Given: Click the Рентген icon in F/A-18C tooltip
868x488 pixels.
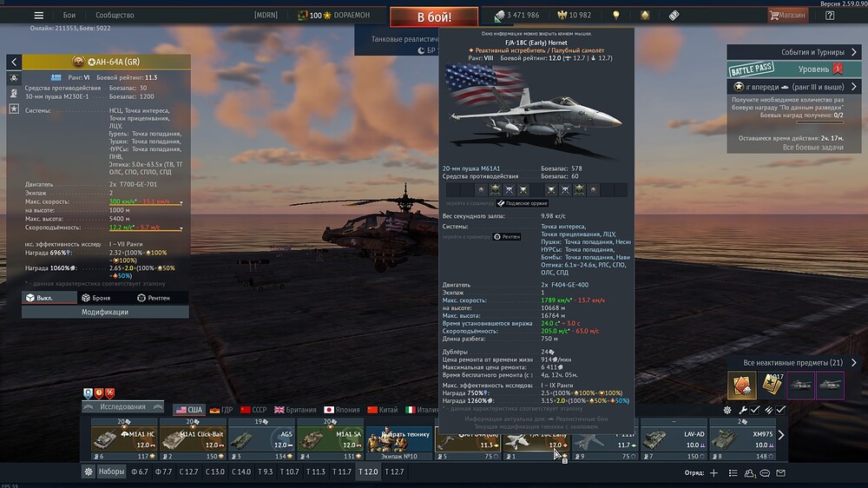Looking at the screenshot, I should pos(496,236).
